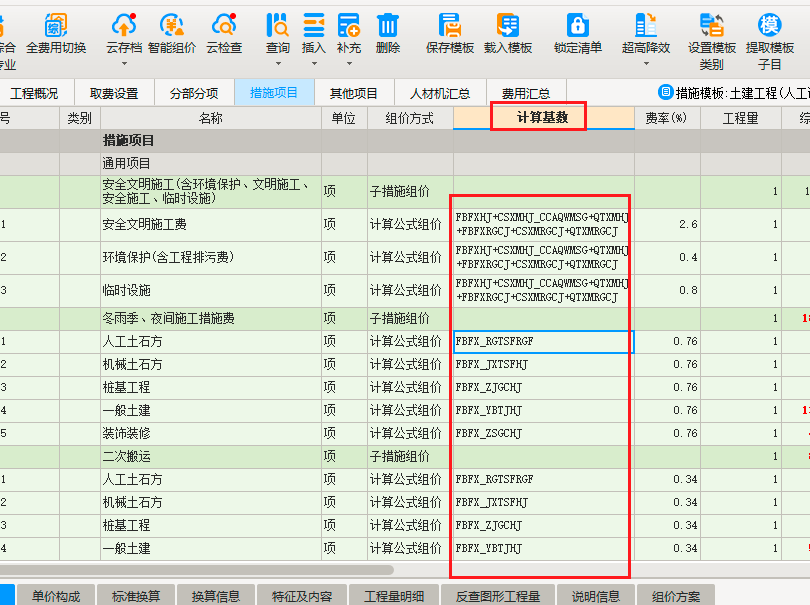Click the 工程量 column header

point(740,118)
